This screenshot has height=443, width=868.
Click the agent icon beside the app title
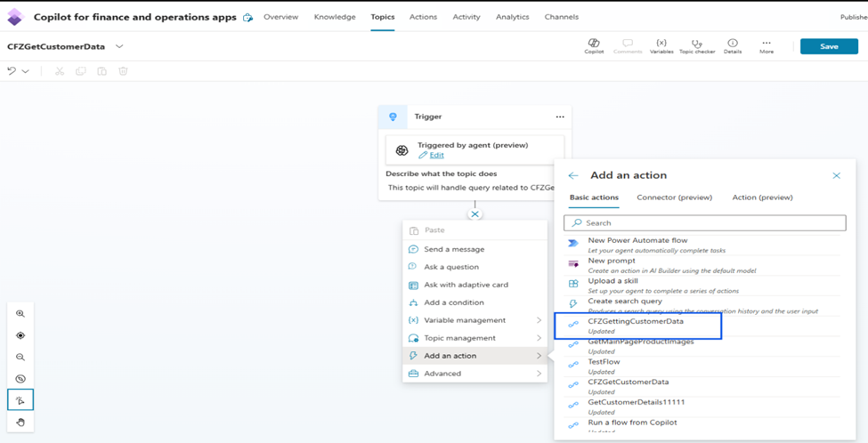[x=248, y=17]
